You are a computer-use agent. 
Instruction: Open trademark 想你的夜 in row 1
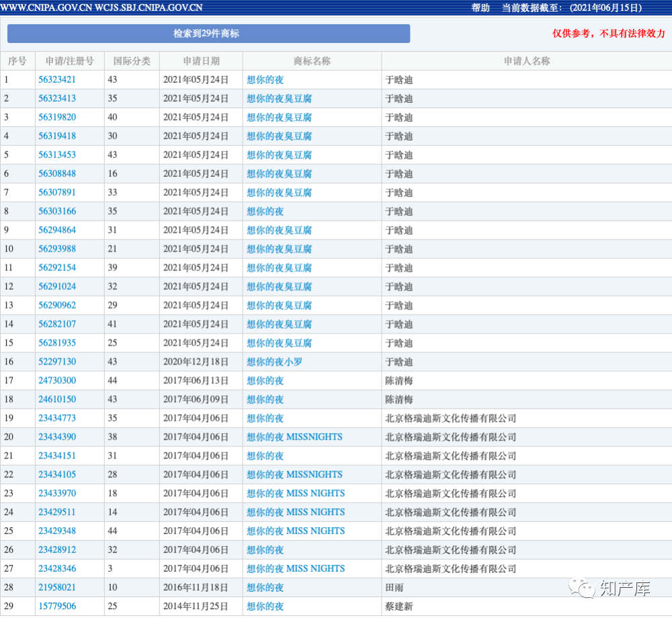tap(265, 80)
